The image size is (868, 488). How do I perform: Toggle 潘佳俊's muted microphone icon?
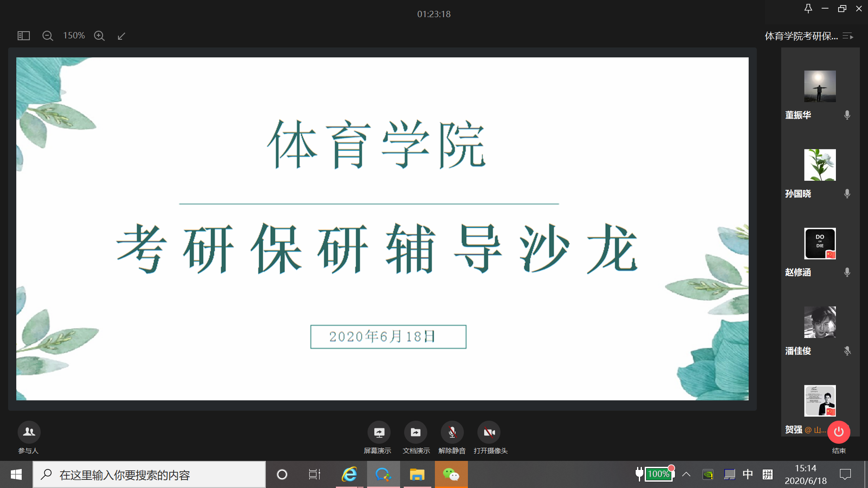[x=847, y=351]
